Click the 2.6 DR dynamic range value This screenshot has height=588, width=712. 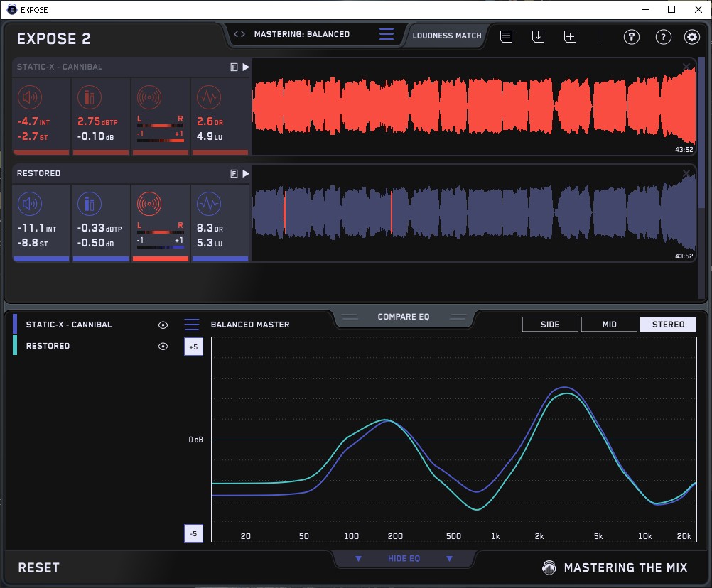pyautogui.click(x=210, y=121)
